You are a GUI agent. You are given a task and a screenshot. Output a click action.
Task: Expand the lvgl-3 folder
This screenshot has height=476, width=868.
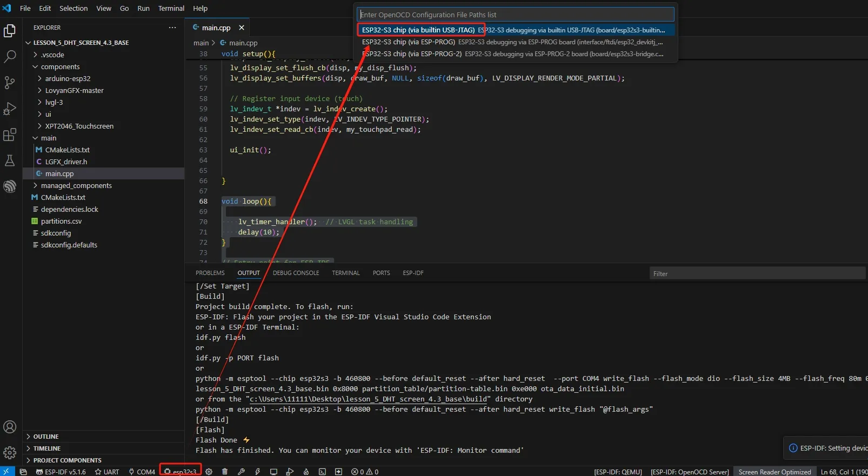54,102
